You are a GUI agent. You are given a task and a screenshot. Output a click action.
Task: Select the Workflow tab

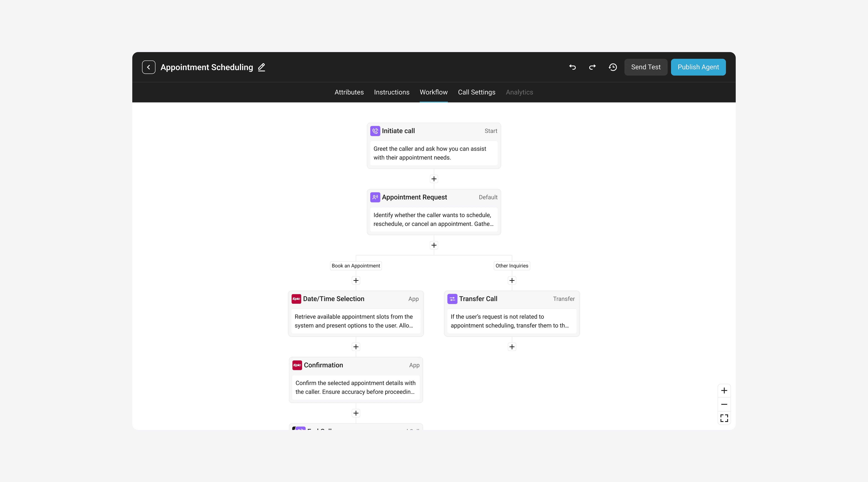point(434,92)
